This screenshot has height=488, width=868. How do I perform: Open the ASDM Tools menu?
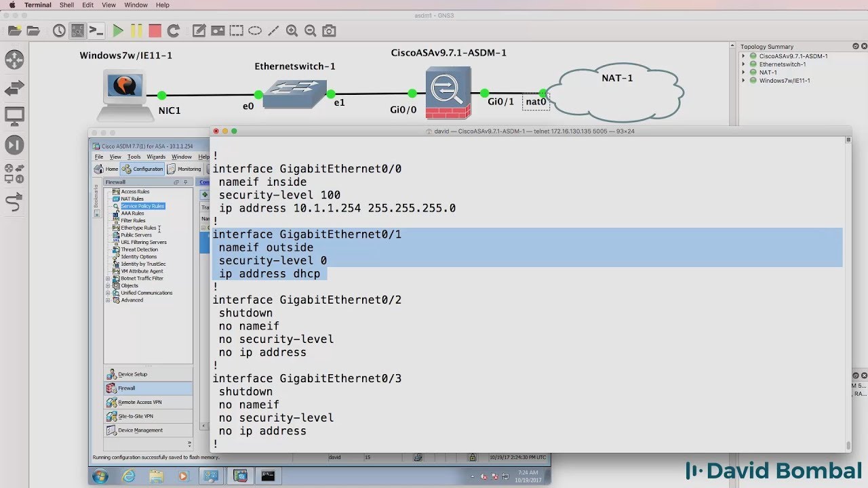coord(134,157)
